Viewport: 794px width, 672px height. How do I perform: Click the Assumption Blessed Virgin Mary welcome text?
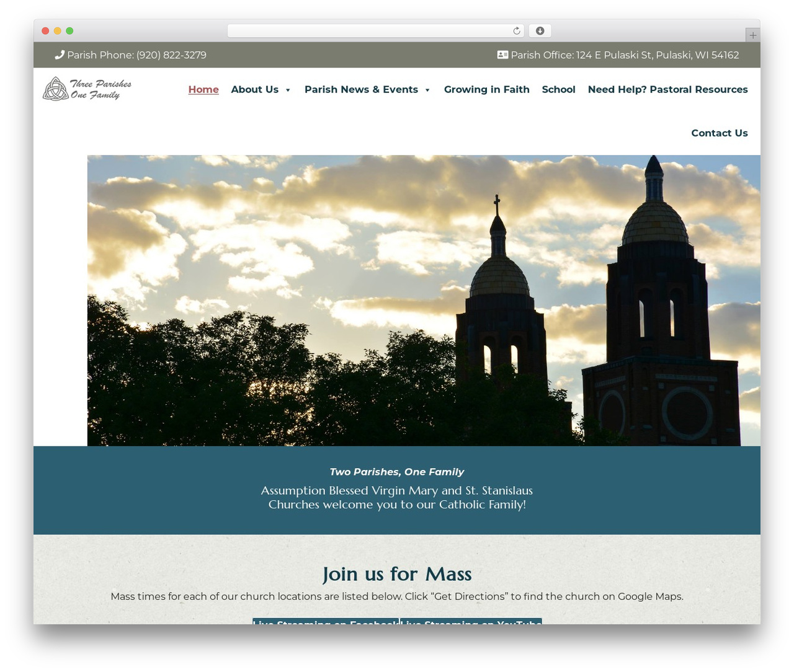(397, 497)
